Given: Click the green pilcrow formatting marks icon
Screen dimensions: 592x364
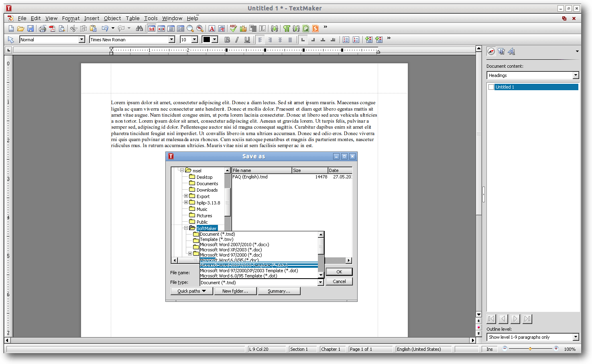Looking at the screenshot, I should (287, 28).
